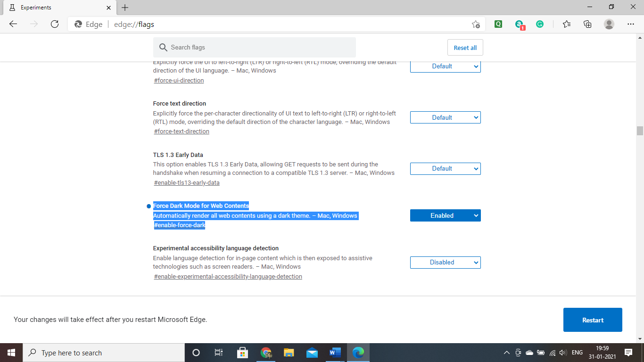Click the ENG language indicator

(577, 353)
